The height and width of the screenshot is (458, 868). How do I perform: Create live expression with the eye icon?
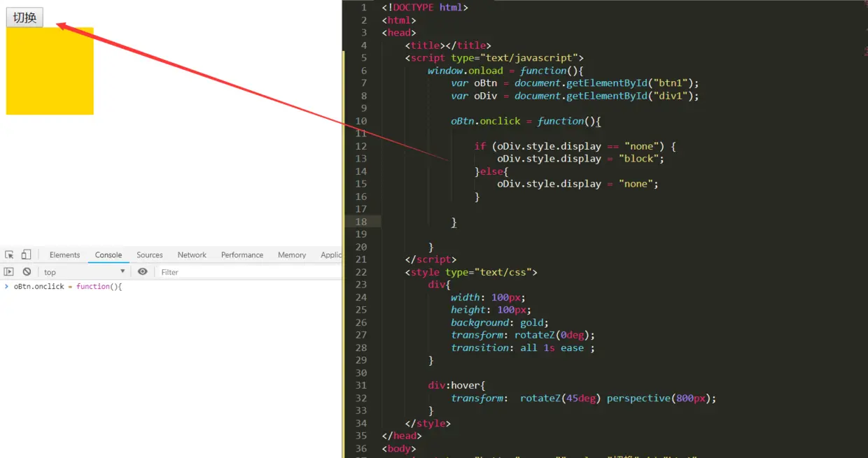coord(143,272)
